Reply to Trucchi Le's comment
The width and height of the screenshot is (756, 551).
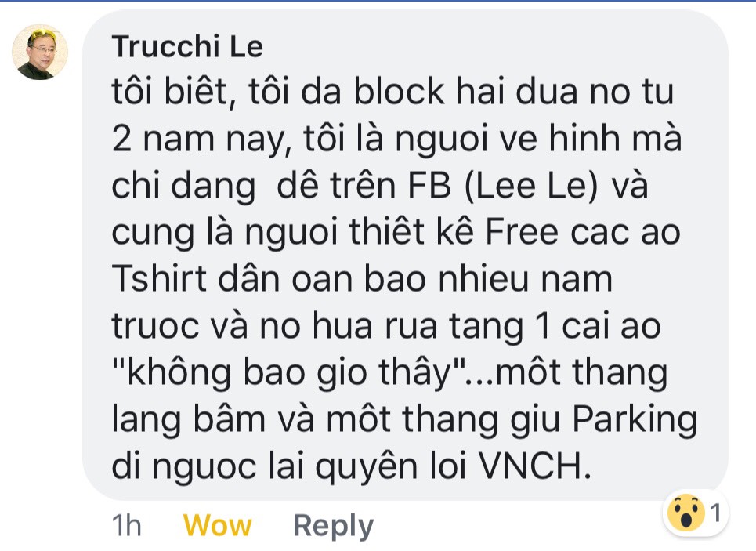click(333, 526)
